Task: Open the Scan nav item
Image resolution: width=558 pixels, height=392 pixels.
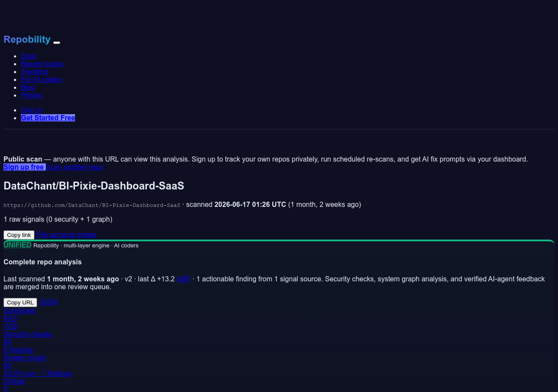Action: (x=29, y=56)
